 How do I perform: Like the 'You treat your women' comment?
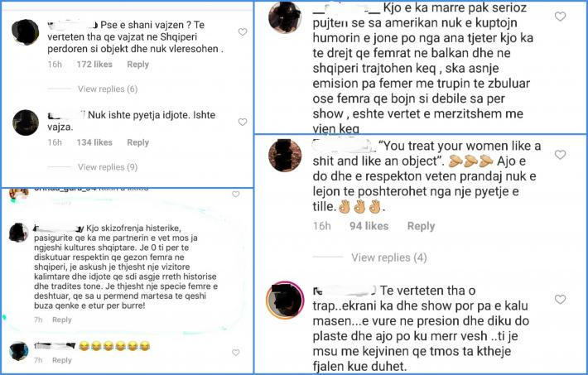pyautogui.click(x=560, y=155)
